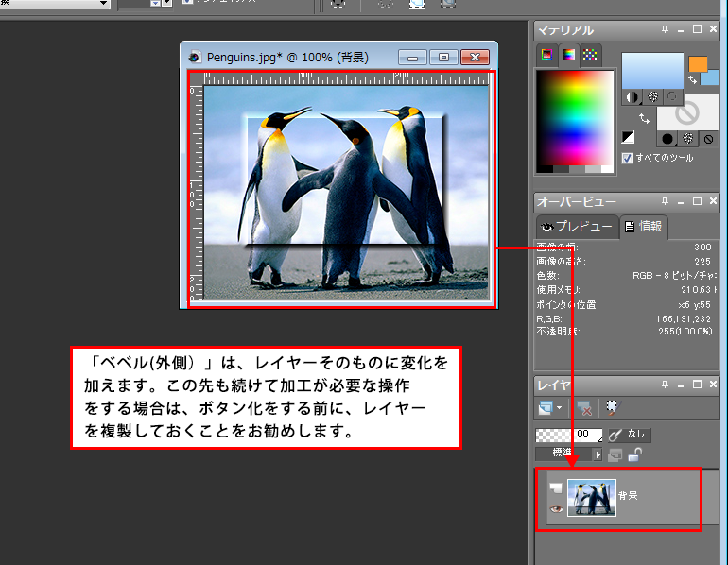Screen dimensions: 728x565
Task: Swap foreground and background colors
Action: coord(692,79)
